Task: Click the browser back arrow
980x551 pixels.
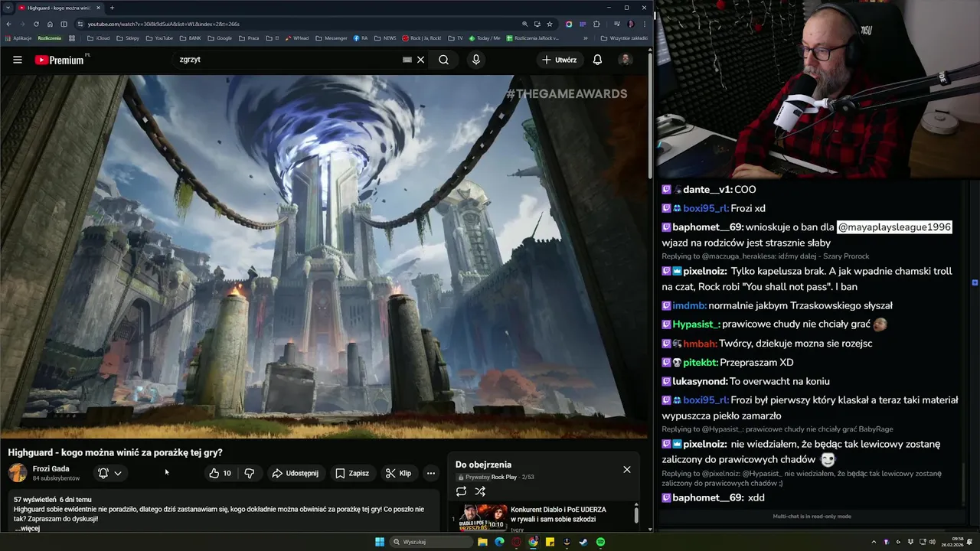Action: [x=8, y=24]
